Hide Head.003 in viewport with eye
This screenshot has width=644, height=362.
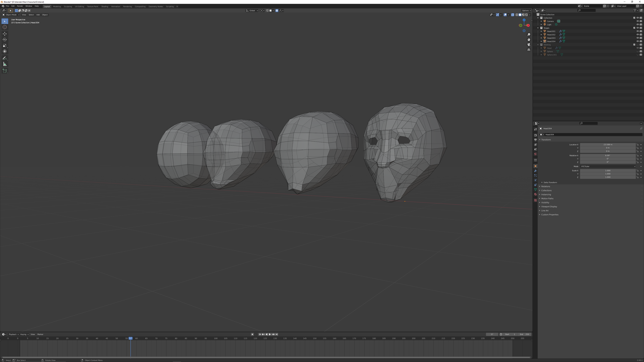[x=637, y=38]
